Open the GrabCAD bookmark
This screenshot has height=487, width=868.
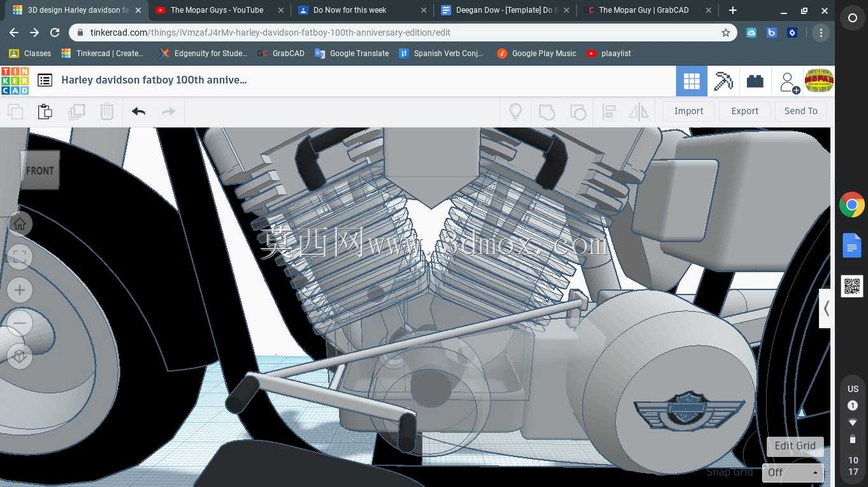click(281, 54)
